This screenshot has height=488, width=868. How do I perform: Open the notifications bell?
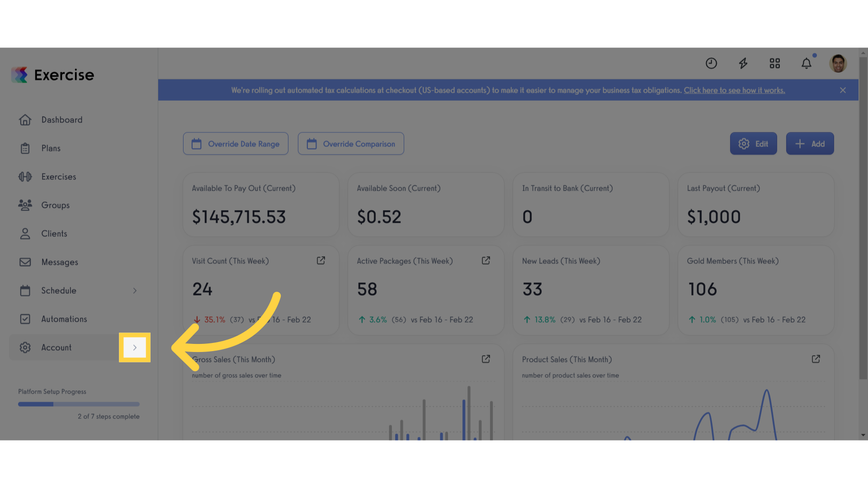pos(807,63)
